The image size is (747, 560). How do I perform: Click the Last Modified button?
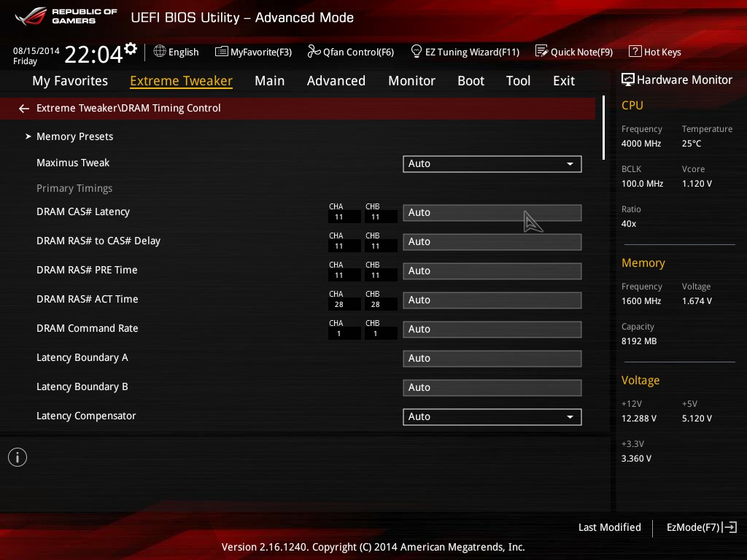(x=609, y=527)
